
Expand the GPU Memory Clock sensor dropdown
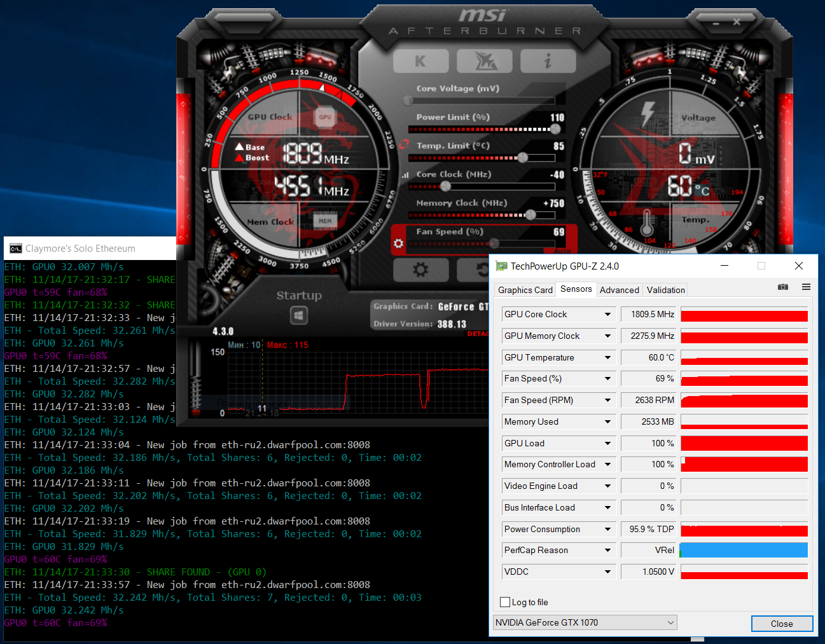607,336
